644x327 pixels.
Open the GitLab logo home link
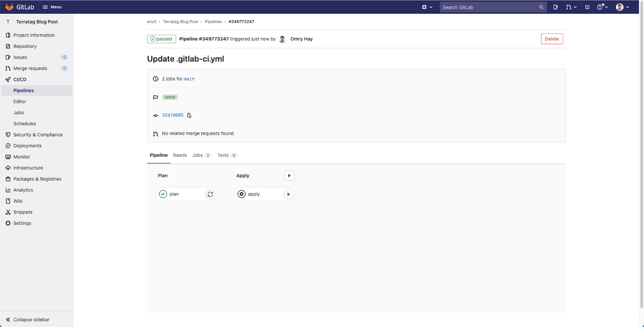[x=20, y=7]
